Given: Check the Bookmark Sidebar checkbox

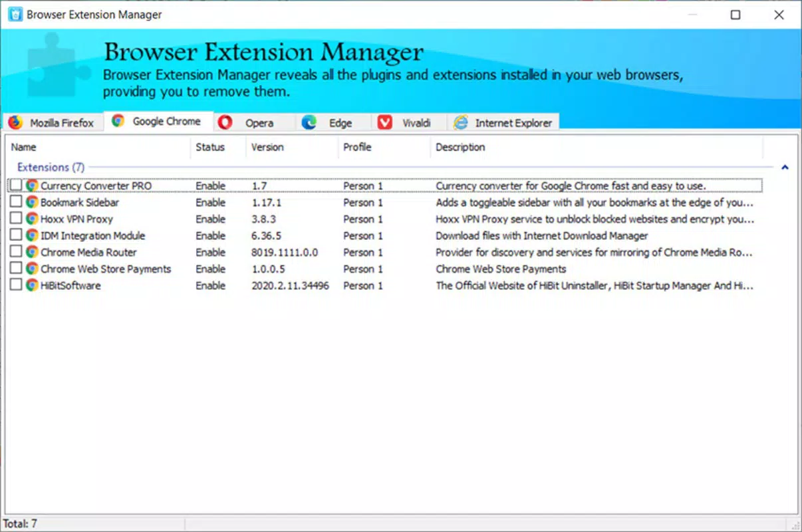Looking at the screenshot, I should tap(16, 201).
